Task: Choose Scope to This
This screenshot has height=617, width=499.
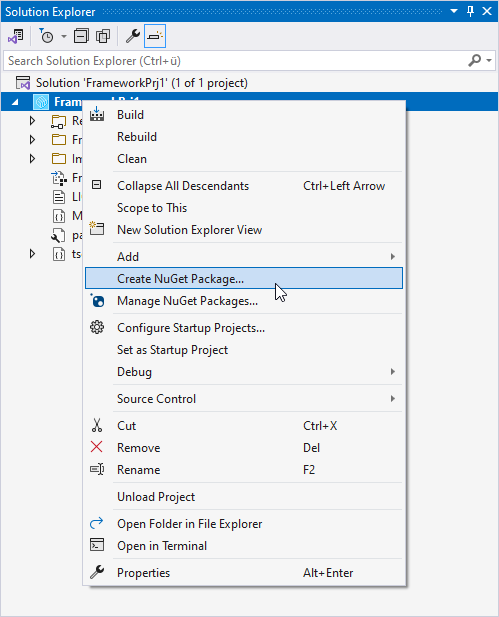Action: 244,208
